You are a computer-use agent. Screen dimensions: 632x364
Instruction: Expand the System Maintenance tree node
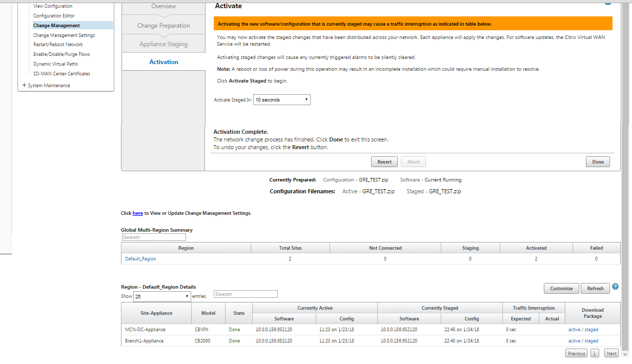pos(24,86)
